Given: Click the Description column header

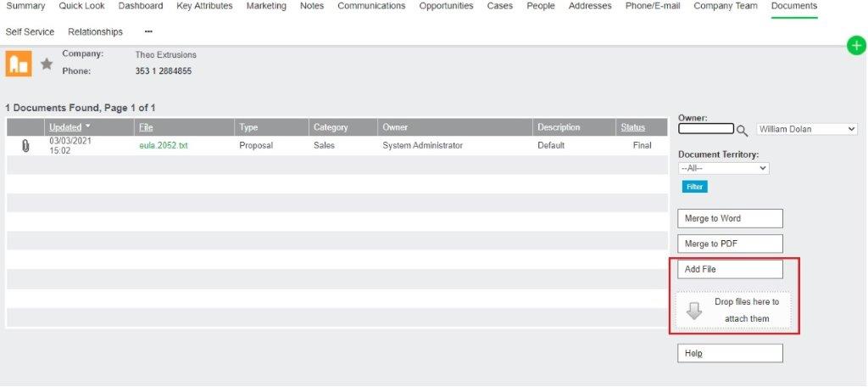Looking at the screenshot, I should click(x=559, y=127).
